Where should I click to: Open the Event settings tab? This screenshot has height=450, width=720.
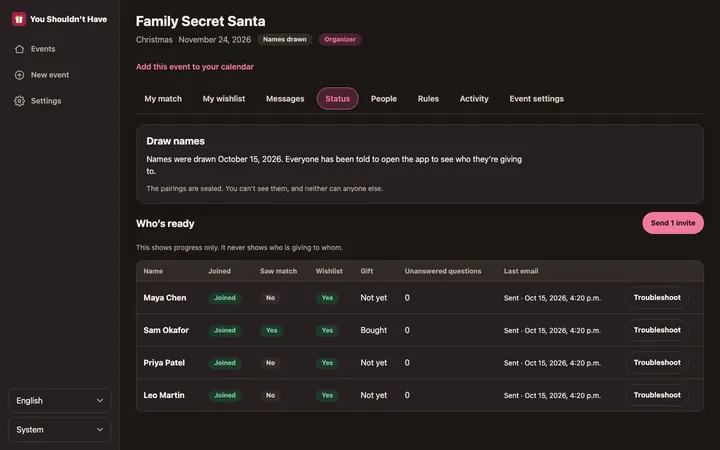tap(536, 99)
